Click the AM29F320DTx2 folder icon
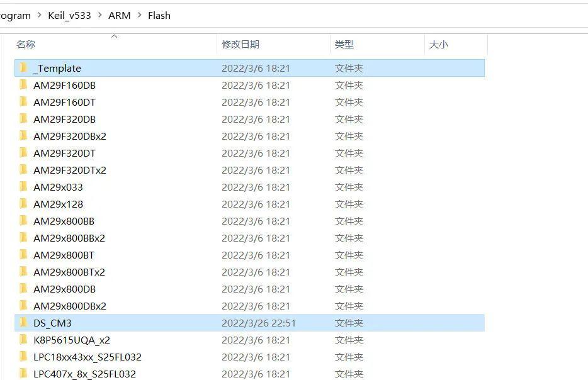This screenshot has width=588, height=380. (x=23, y=170)
